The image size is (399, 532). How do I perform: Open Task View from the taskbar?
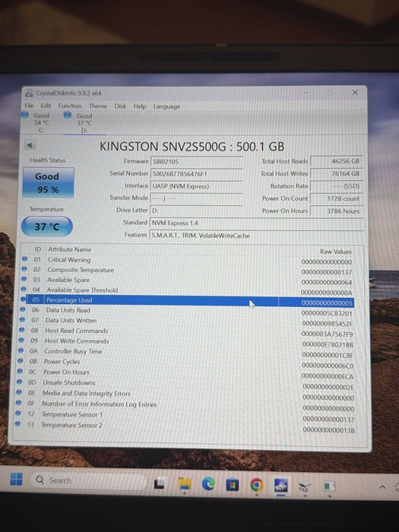coord(160,484)
